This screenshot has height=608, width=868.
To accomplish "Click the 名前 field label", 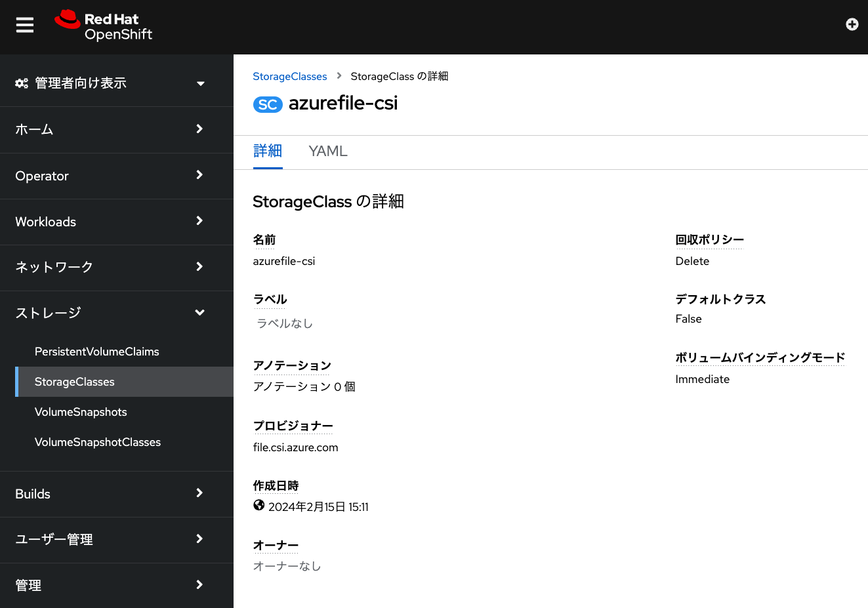I will tap(264, 240).
